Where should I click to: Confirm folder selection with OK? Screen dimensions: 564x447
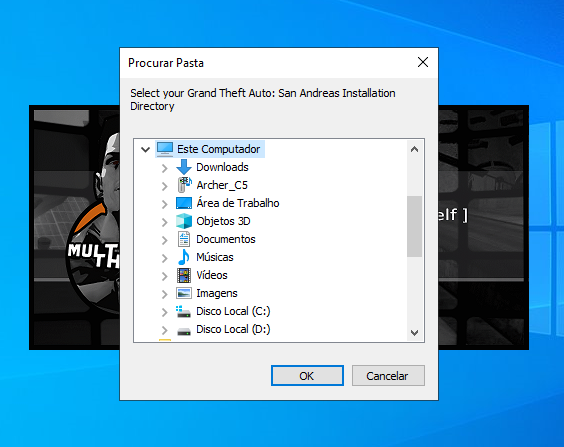(x=308, y=376)
